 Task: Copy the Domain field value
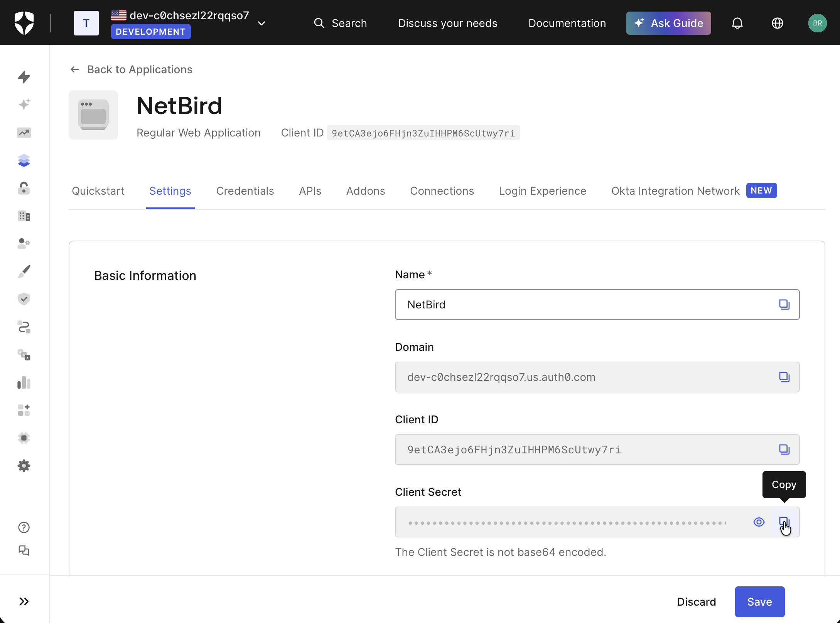coord(784,377)
